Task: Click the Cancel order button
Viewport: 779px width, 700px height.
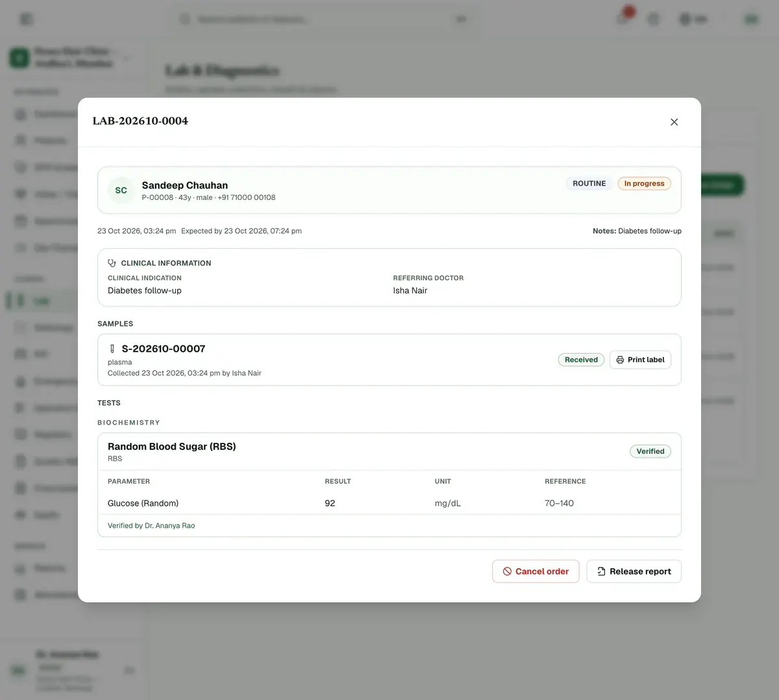Action: 536,571
